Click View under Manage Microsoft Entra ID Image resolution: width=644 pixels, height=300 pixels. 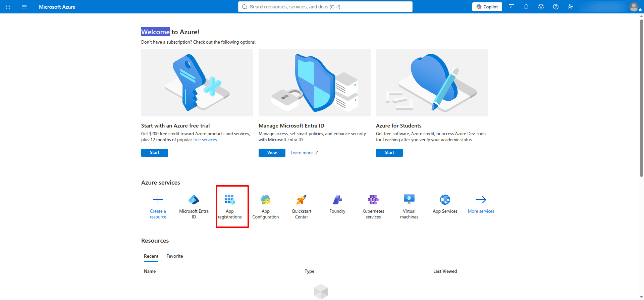coord(272,153)
